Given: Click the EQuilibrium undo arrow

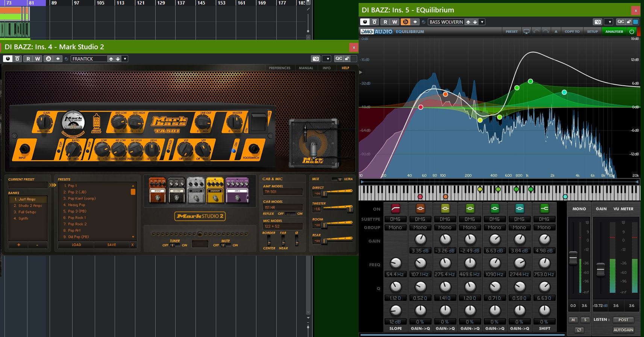Looking at the screenshot, I should [536, 32].
